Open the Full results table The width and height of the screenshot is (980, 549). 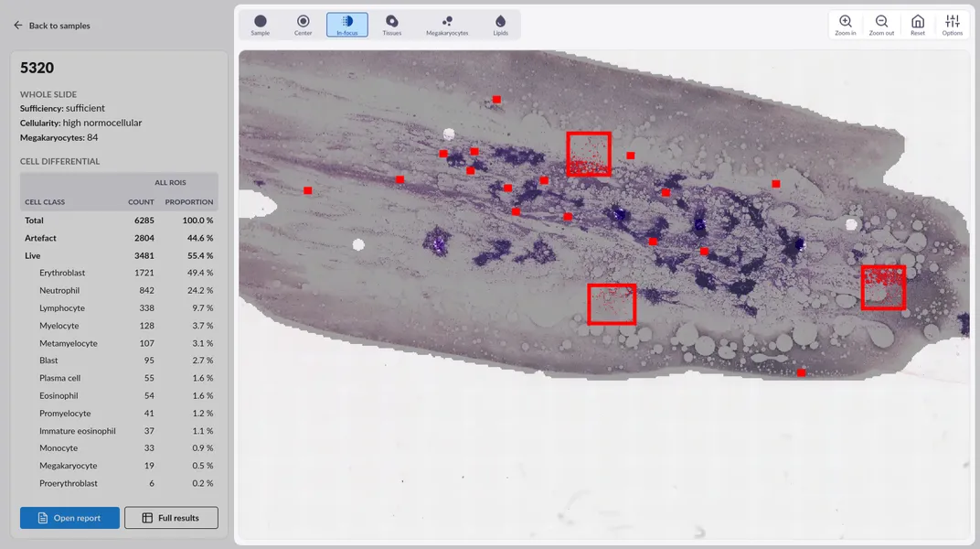click(171, 518)
